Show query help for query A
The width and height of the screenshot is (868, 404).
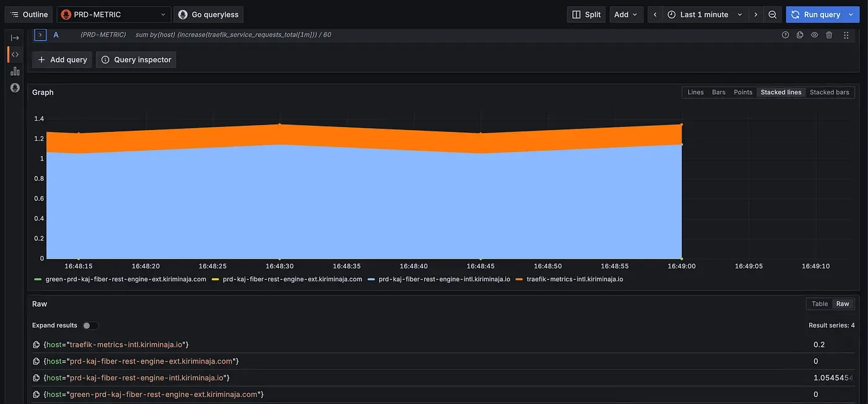(x=786, y=35)
